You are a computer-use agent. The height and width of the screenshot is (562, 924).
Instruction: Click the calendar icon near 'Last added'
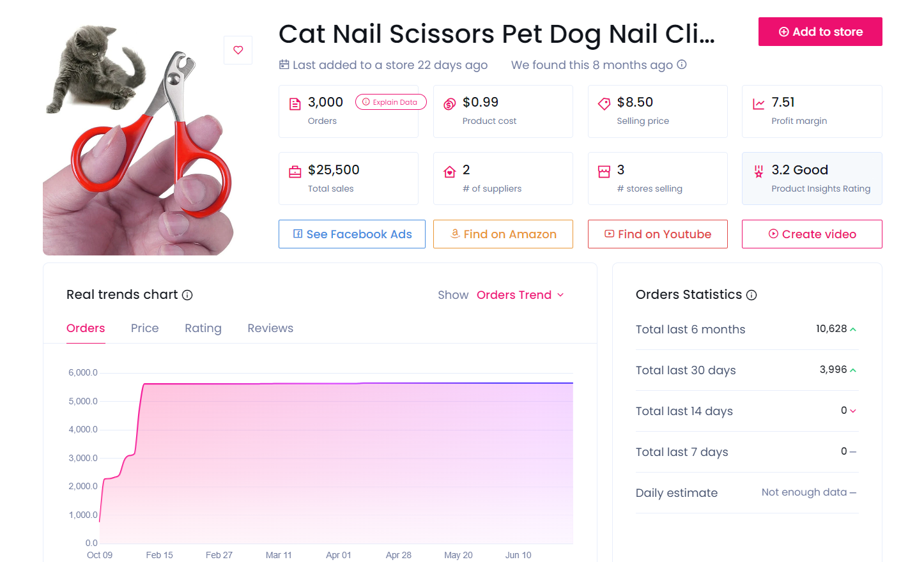[x=284, y=65]
